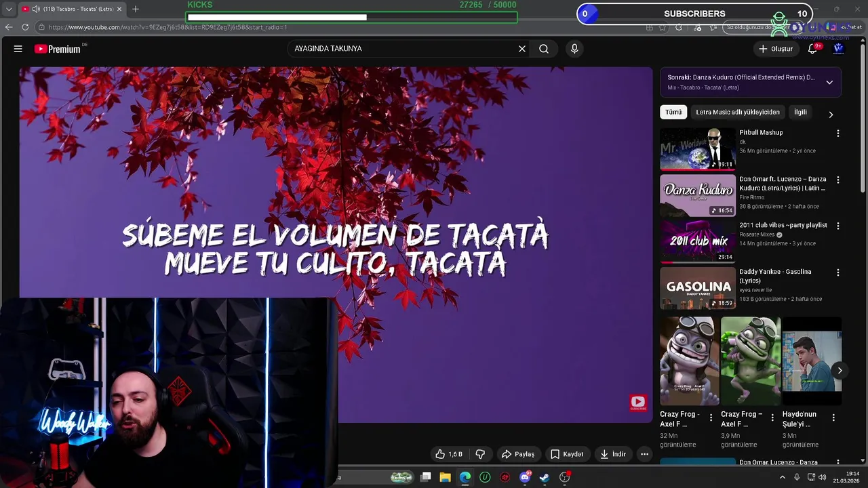Reload the page with the refresh button
868x488 pixels.
[25, 27]
